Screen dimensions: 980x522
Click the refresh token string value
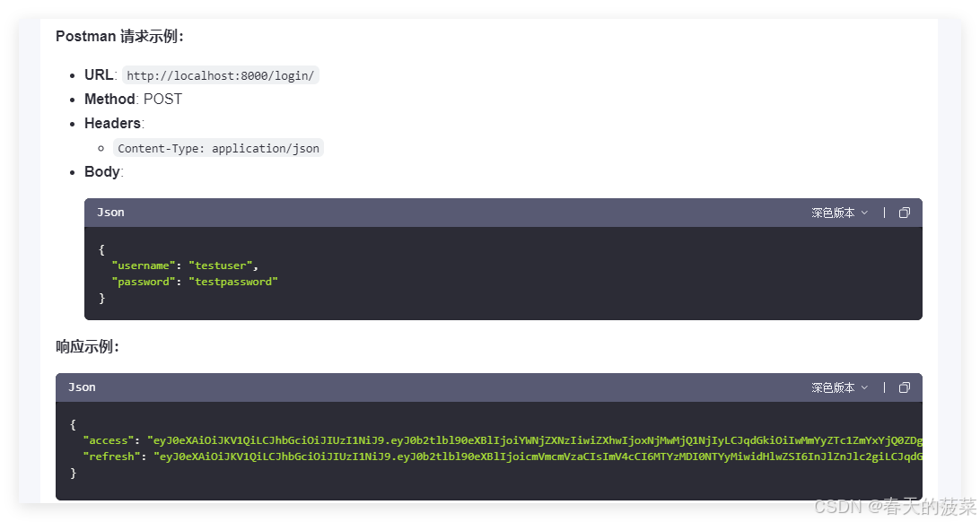[538, 457]
